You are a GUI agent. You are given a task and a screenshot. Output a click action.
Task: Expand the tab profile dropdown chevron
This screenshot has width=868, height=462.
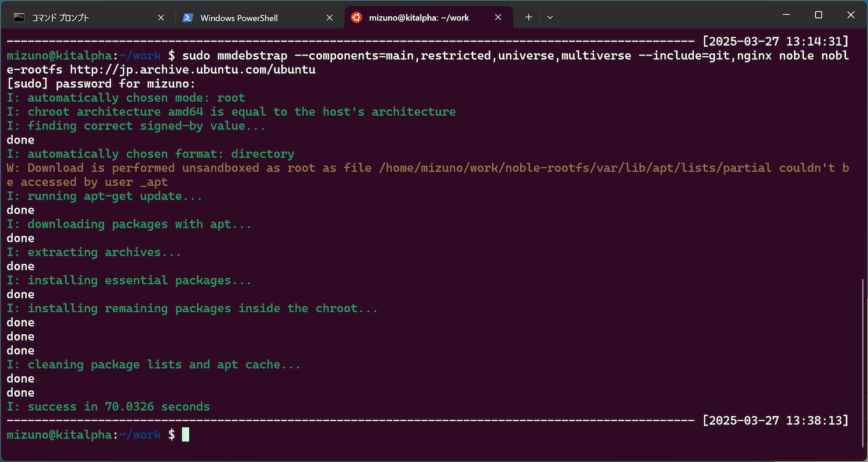pos(550,17)
